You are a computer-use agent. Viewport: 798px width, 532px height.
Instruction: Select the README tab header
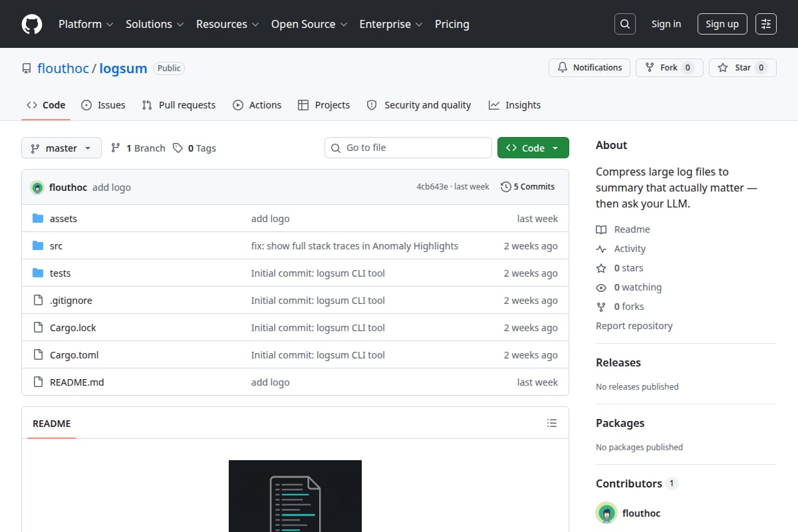coord(52,424)
